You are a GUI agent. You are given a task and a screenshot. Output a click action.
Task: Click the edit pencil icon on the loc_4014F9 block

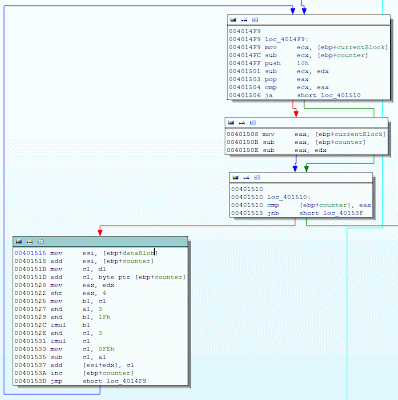[x=244, y=20]
